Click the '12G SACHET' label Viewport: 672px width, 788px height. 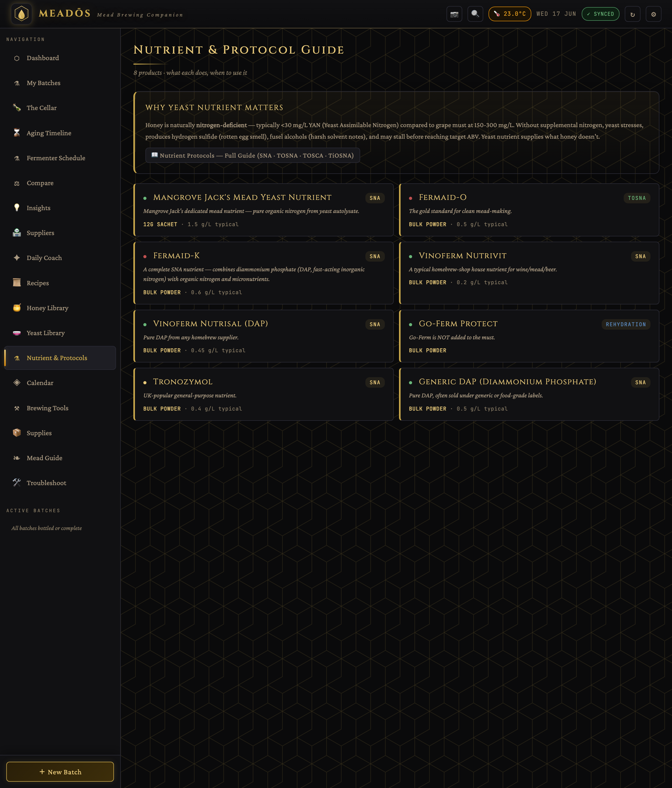tap(160, 224)
